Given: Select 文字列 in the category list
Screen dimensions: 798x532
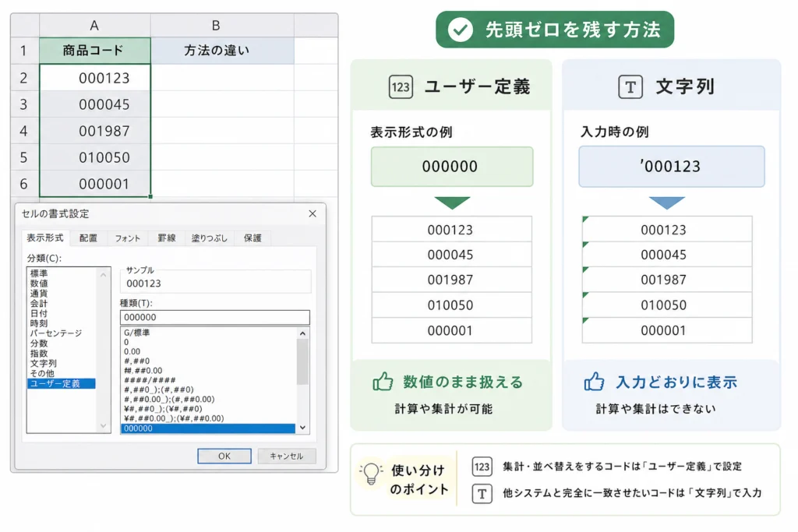Looking at the screenshot, I should (x=44, y=363).
